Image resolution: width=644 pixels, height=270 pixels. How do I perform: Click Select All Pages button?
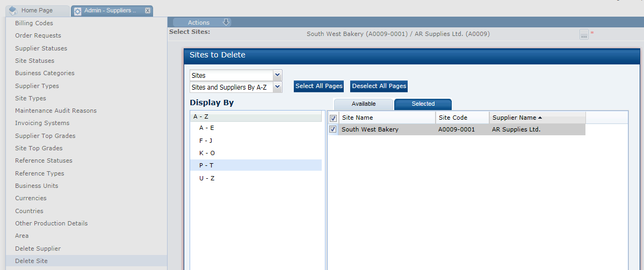click(319, 86)
